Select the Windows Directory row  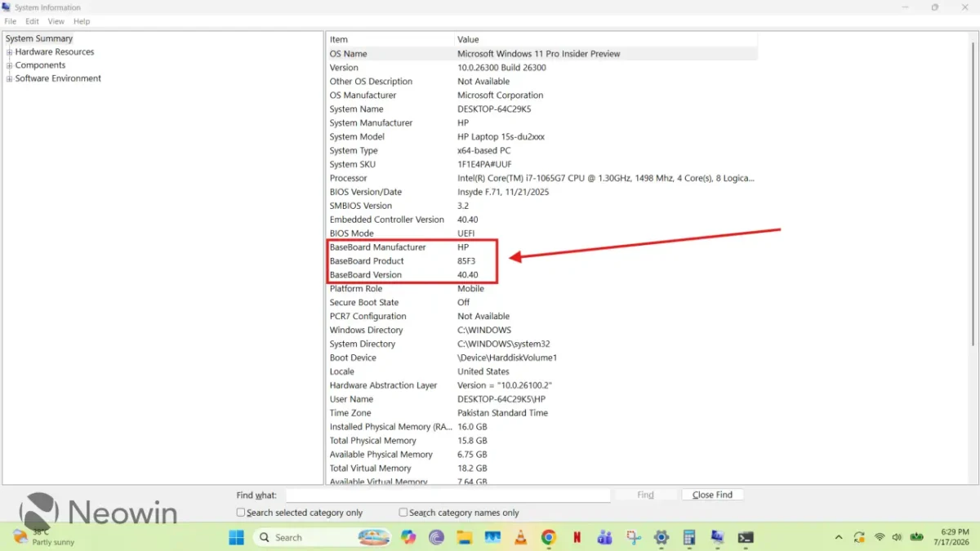click(x=542, y=331)
